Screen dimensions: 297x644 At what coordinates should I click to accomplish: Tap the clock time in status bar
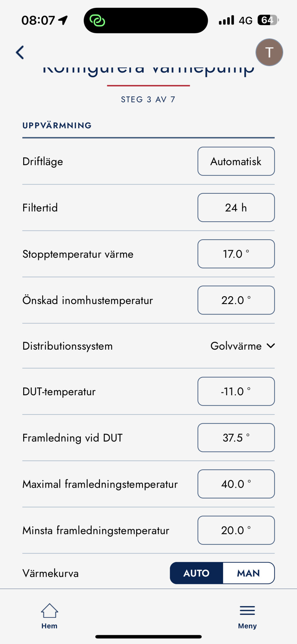point(38,20)
